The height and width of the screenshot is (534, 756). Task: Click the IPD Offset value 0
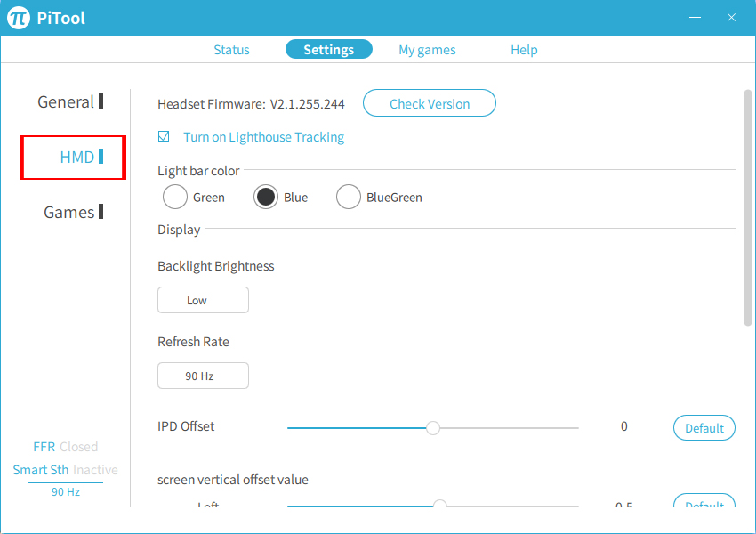623,426
